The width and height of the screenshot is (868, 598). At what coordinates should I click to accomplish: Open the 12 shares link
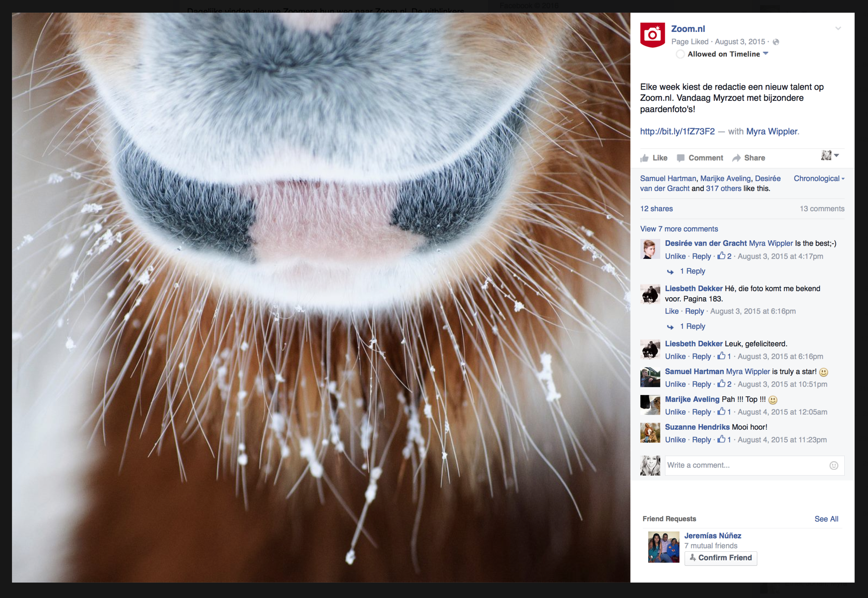pyautogui.click(x=656, y=209)
